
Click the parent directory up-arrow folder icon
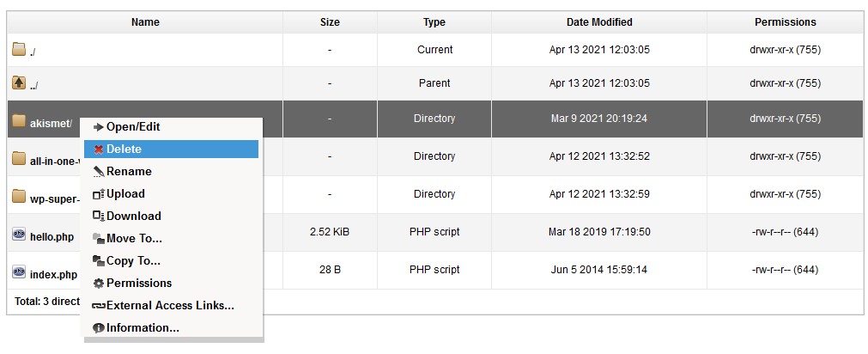point(19,83)
